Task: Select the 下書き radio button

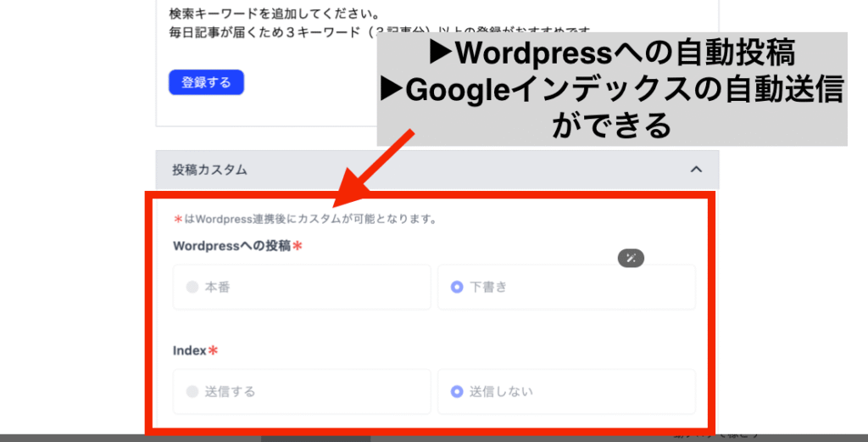Action: (x=457, y=287)
